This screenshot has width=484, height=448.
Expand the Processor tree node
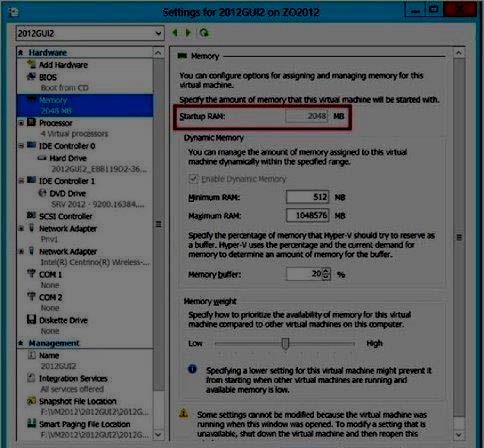click(21, 123)
